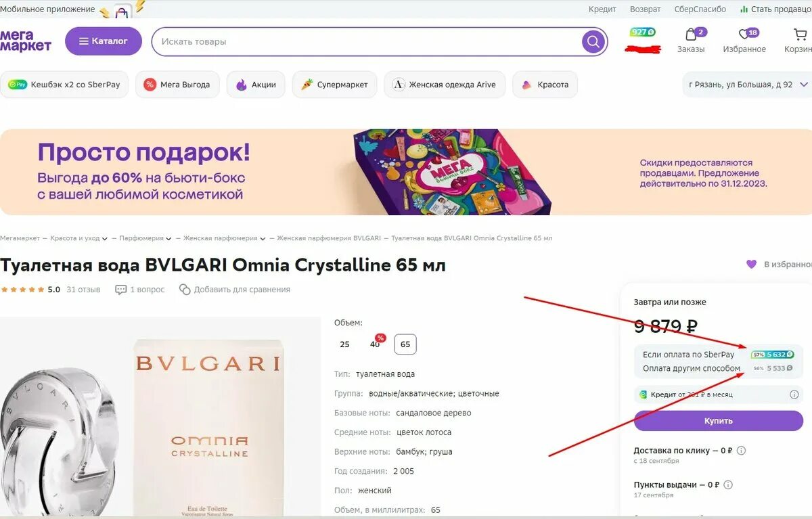Screen dimensions: 812x519
Task: Click the credit info circle icon
Action: (794, 394)
